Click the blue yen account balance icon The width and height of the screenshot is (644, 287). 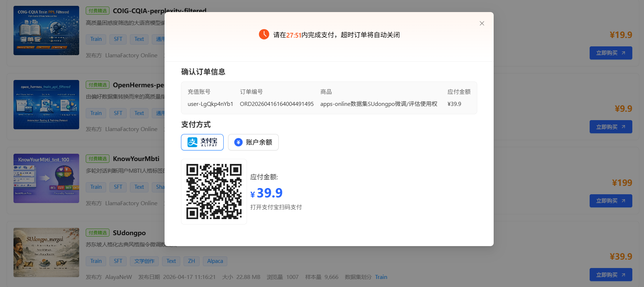[x=238, y=142]
